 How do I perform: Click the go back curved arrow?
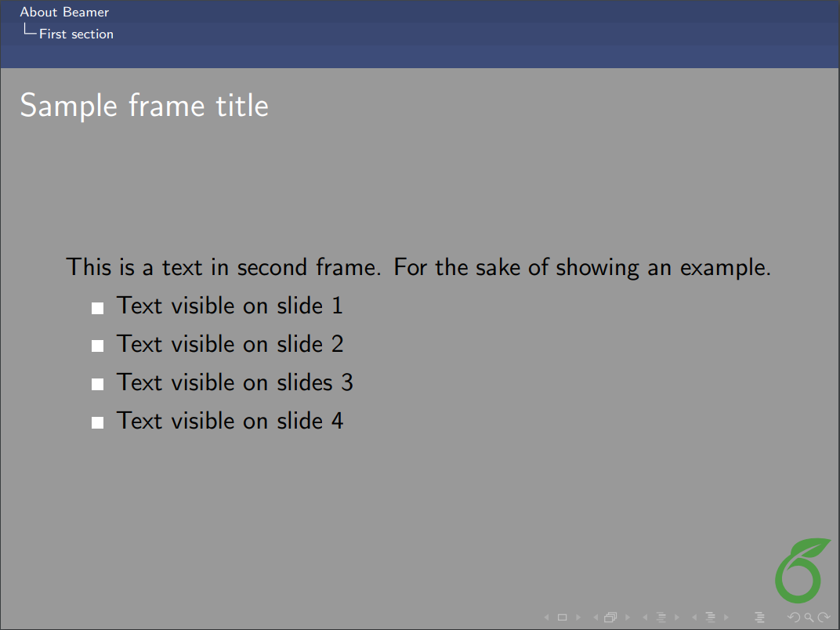[x=794, y=617]
